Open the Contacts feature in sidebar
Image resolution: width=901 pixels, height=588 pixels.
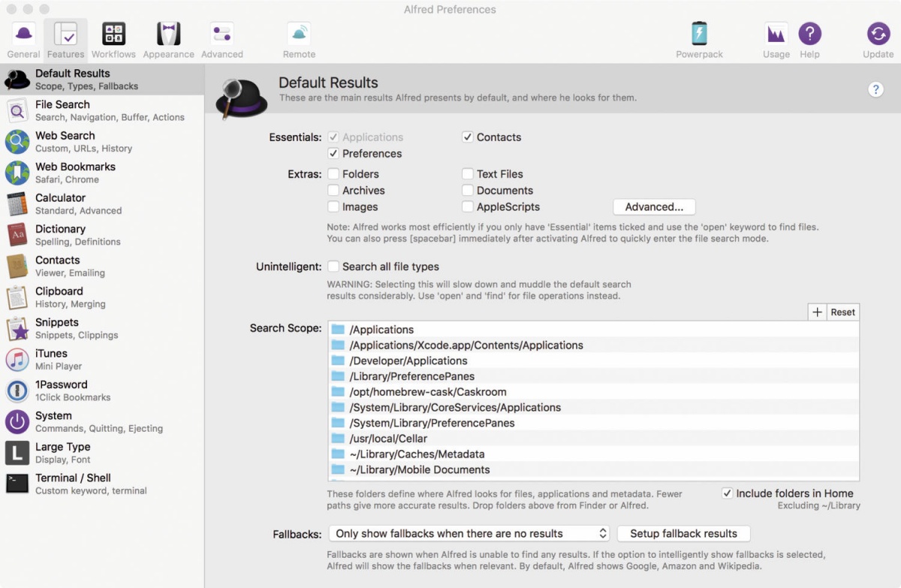pos(102,266)
